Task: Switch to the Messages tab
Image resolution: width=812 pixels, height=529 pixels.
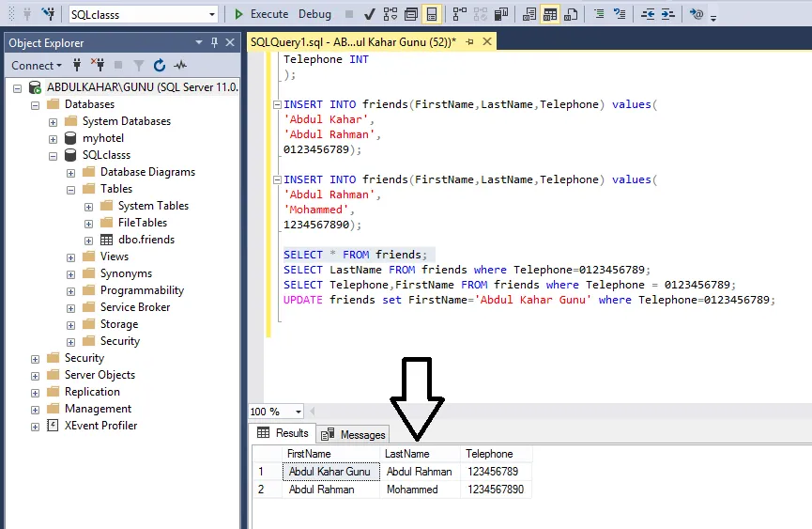Action: click(x=353, y=435)
